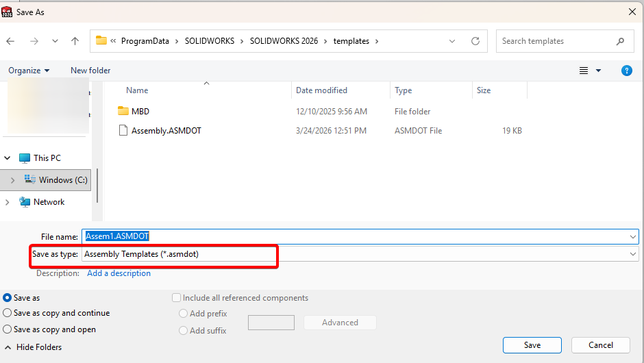Screen dimensions: 644x363
Task: Check Include all referenced components
Action: point(176,298)
